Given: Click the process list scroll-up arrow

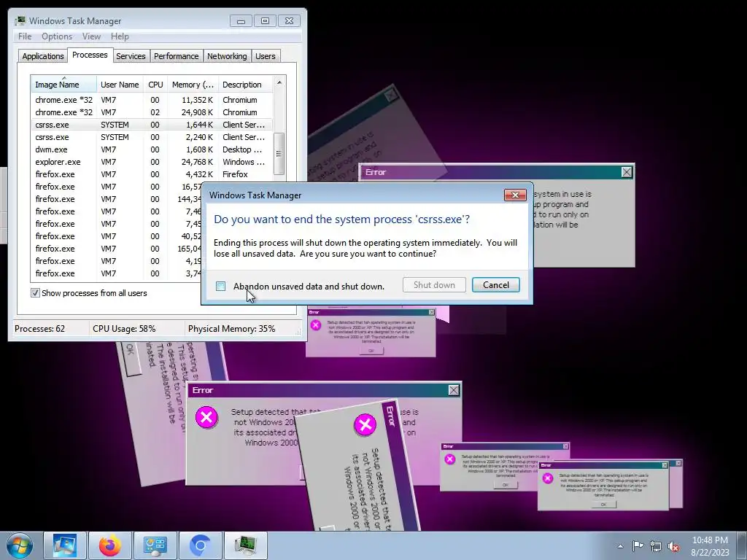Looking at the screenshot, I should [279, 83].
